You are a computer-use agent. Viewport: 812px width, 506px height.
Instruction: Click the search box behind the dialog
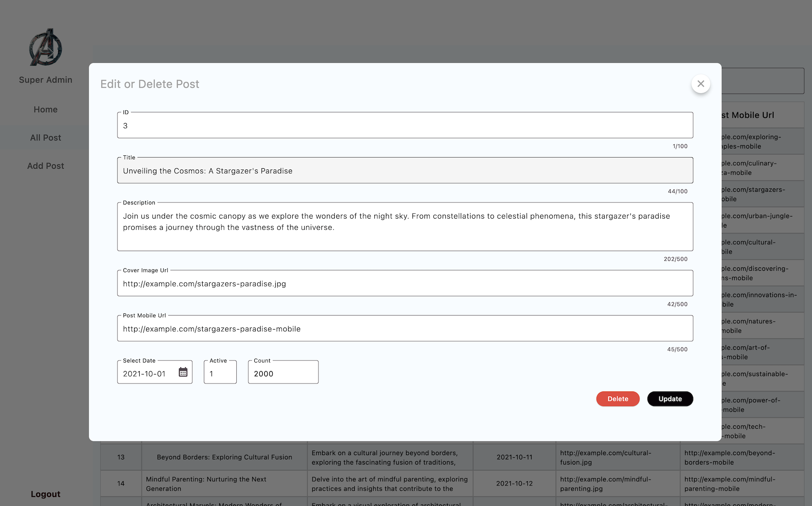pyautogui.click(x=762, y=81)
